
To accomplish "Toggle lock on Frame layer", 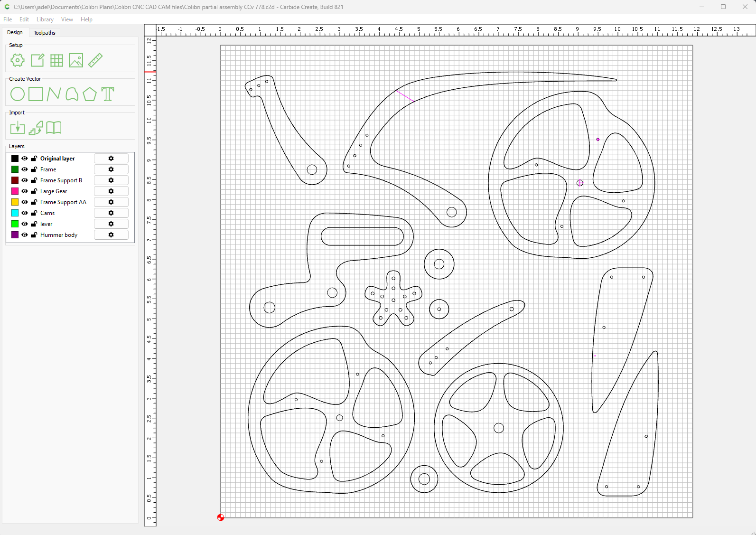I will [x=34, y=169].
